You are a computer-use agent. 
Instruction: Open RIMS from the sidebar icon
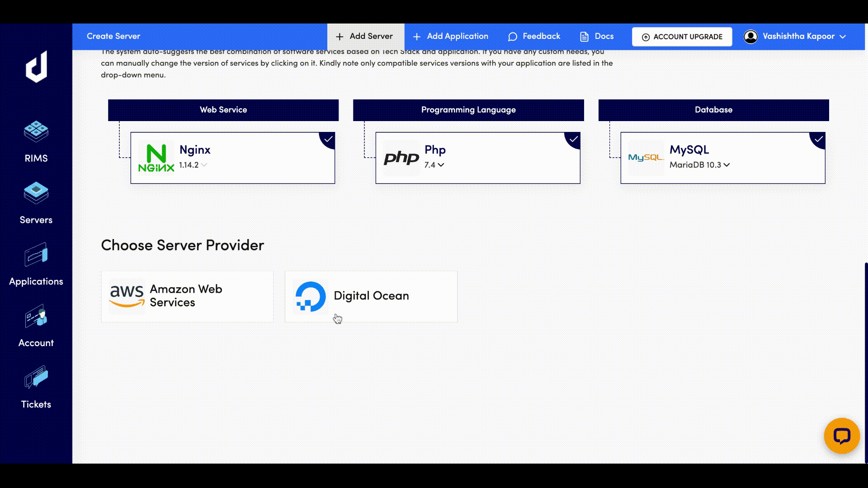click(x=36, y=131)
